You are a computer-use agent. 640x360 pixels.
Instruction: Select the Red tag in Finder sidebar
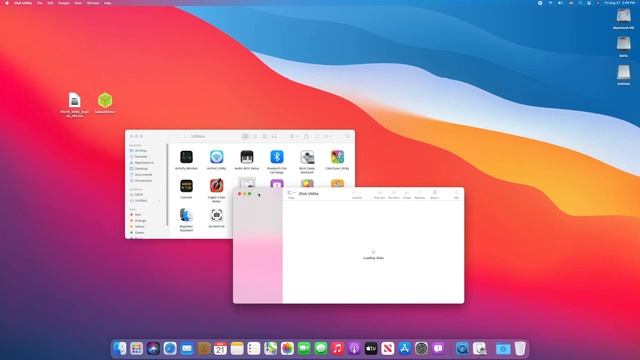(x=137, y=215)
